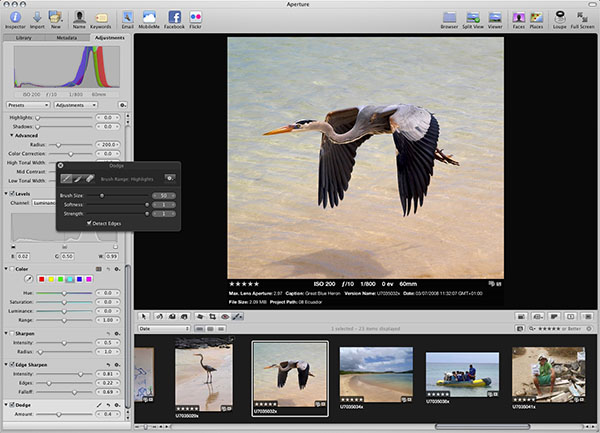Click the Full Screen button

[583, 16]
